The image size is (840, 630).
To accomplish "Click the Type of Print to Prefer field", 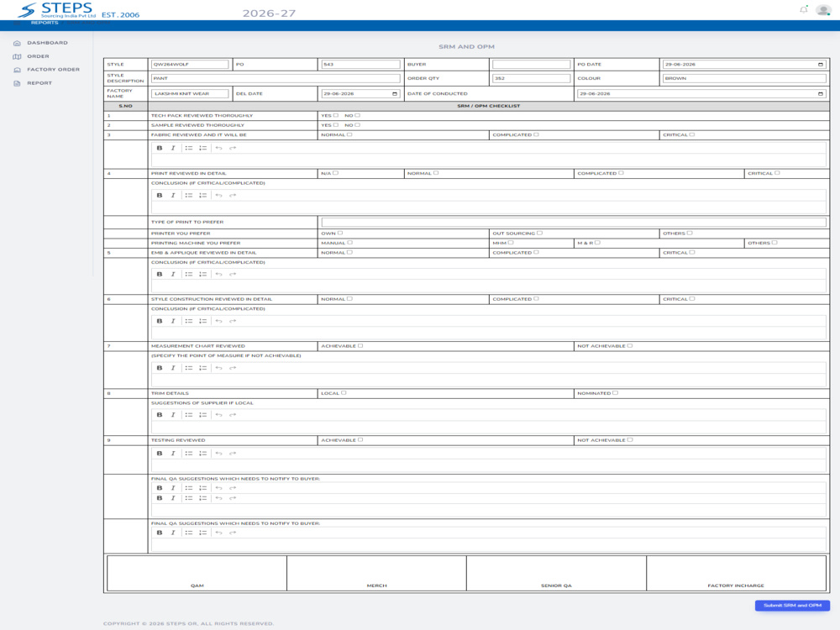I will (573, 222).
